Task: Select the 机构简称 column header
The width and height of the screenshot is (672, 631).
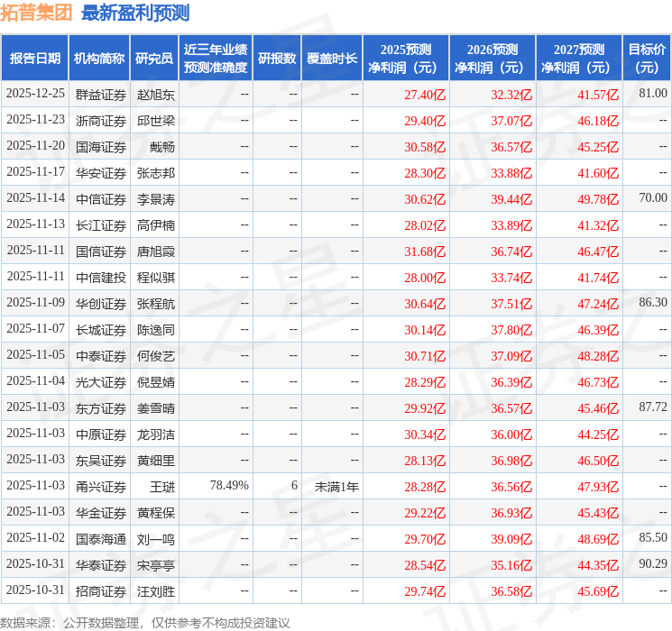Action: click(99, 59)
